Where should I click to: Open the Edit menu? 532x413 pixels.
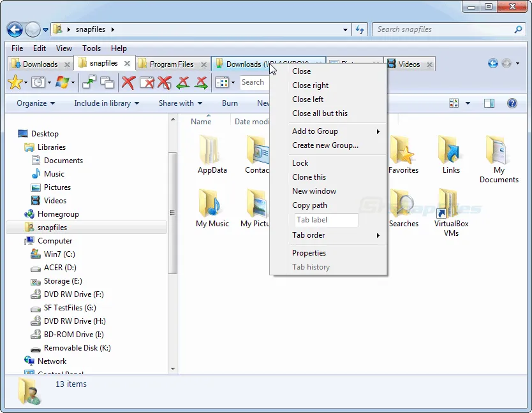click(x=40, y=48)
